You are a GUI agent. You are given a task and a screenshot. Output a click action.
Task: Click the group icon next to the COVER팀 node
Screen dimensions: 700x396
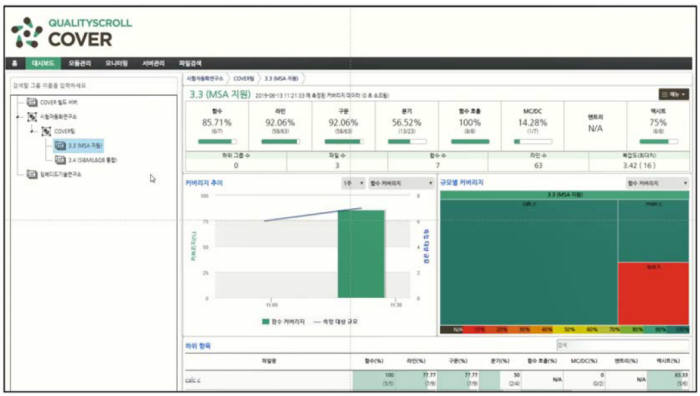46,131
